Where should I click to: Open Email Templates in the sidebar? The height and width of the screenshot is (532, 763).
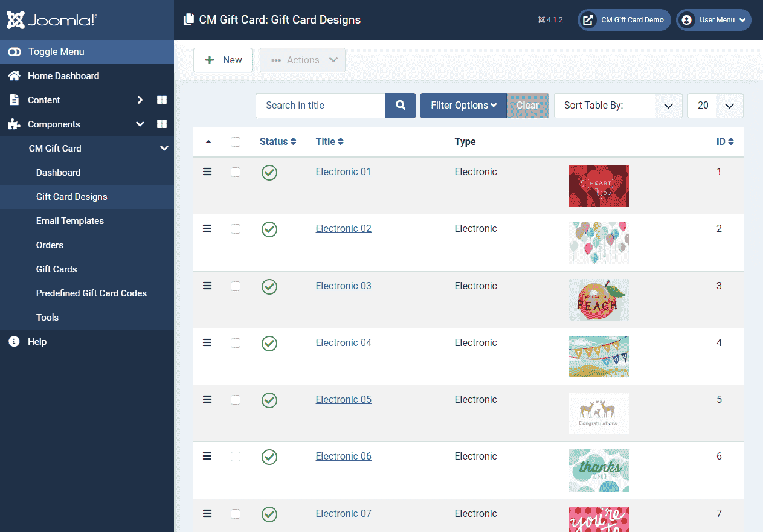(70, 221)
